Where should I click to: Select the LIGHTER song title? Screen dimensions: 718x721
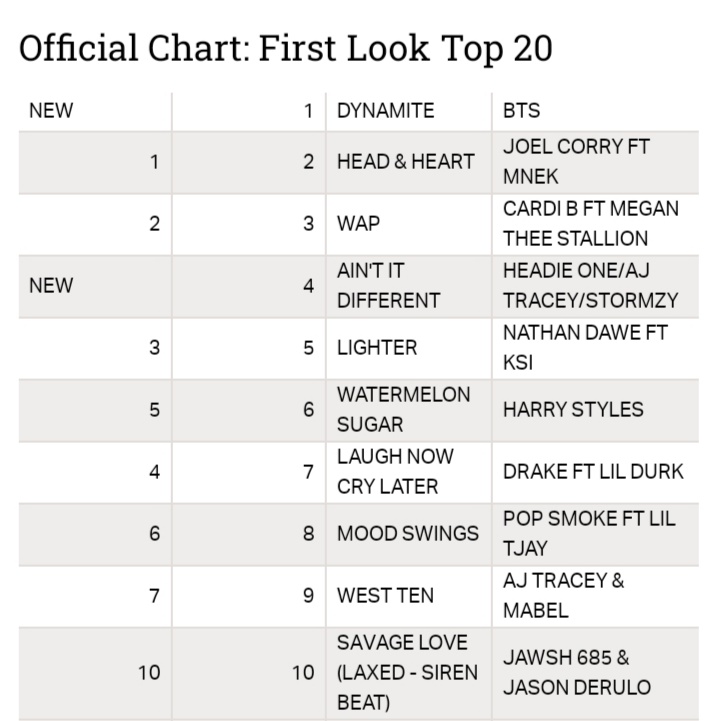(377, 347)
